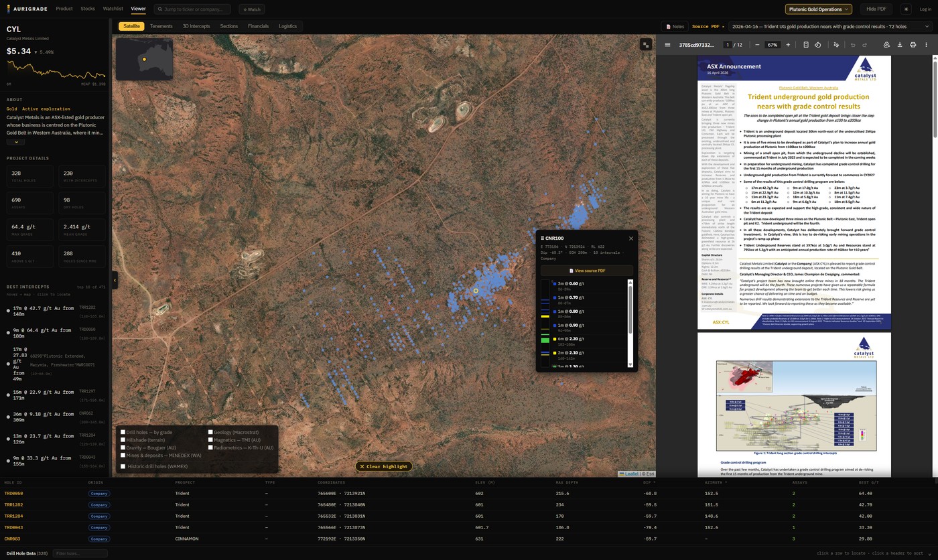Click the PDF redo arrow
The width and height of the screenshot is (938, 560).
click(865, 45)
